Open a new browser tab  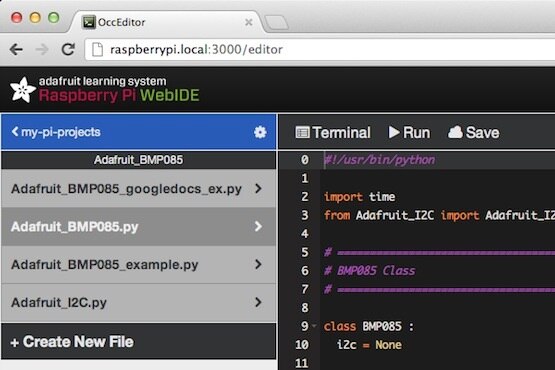(x=277, y=22)
